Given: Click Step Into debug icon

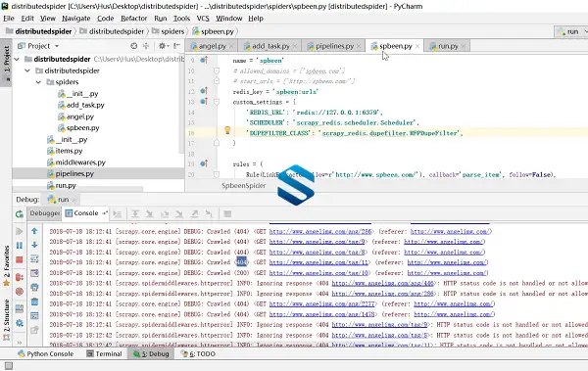Looking at the screenshot, I should [x=150, y=214].
